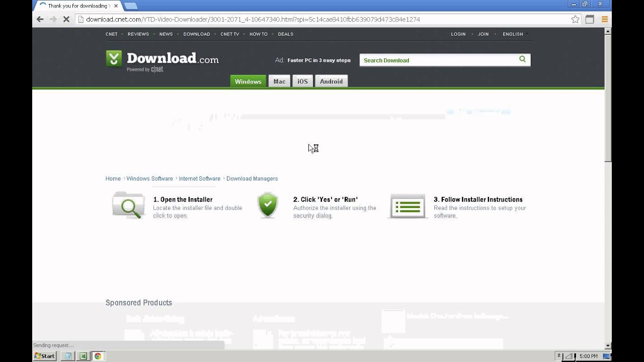Click the Login link
The height and width of the screenshot is (362, 644).
[458, 34]
